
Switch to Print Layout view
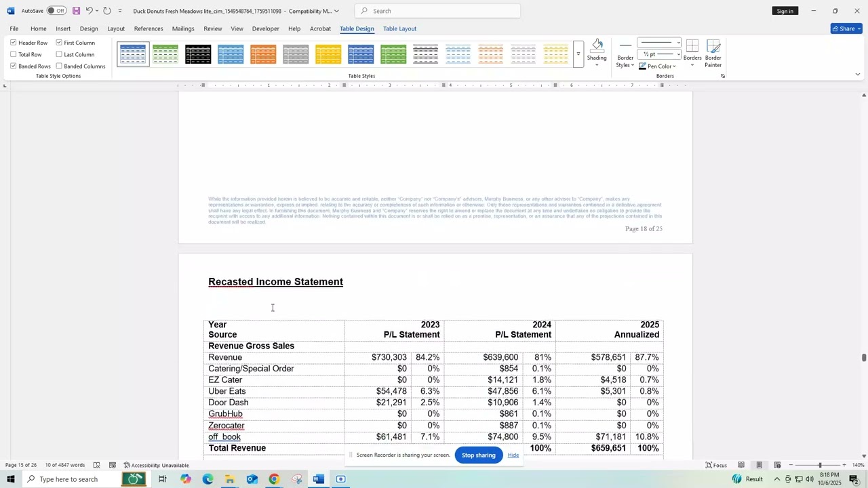point(759,465)
